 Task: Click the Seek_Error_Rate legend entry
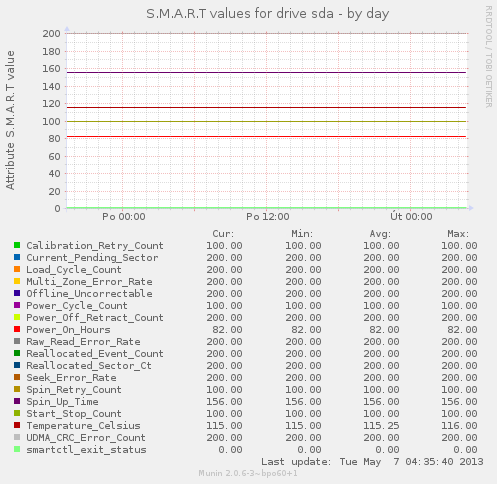click(x=71, y=378)
